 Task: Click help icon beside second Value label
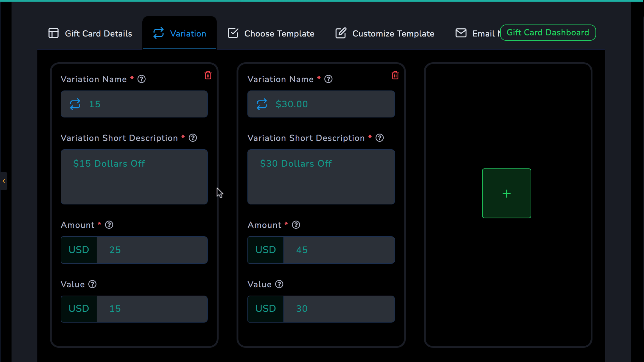tap(279, 284)
